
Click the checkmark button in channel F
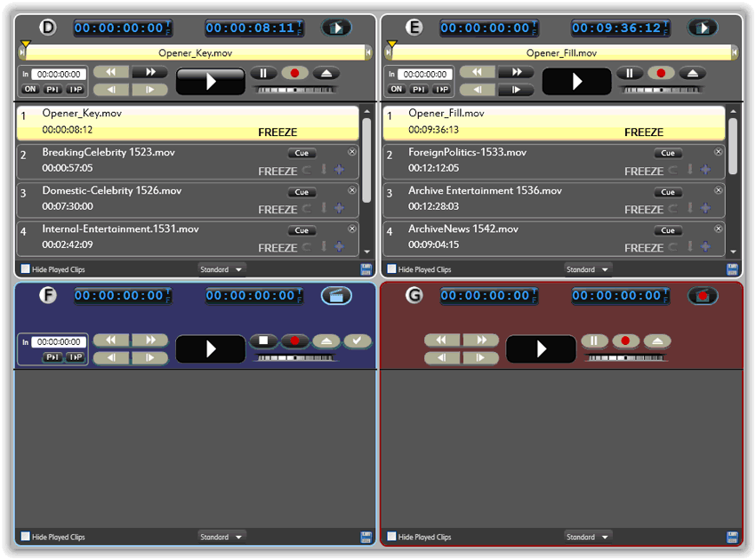pos(358,340)
